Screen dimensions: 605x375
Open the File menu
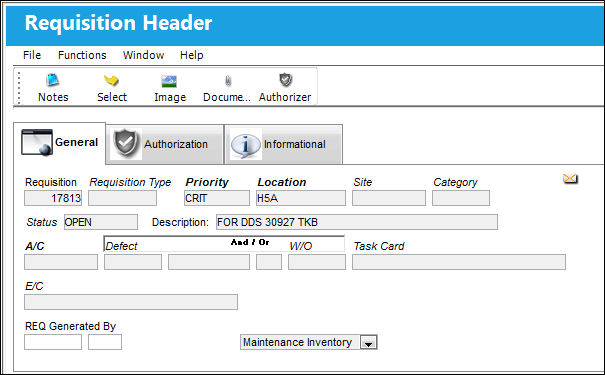(x=32, y=55)
